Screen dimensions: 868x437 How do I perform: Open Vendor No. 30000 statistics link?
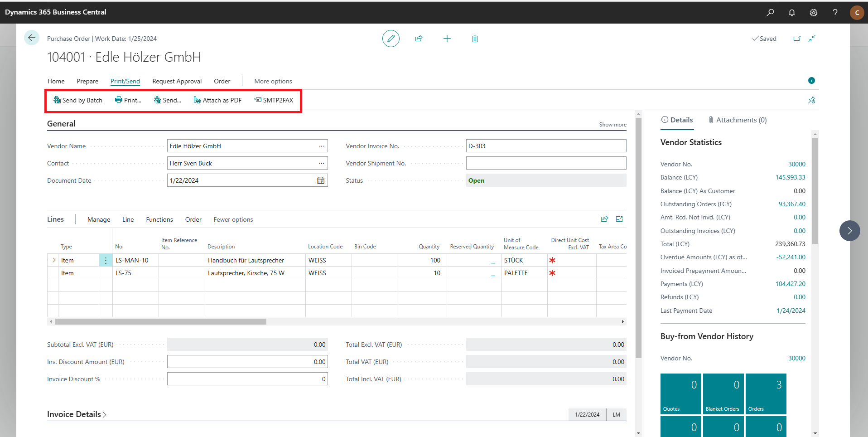pos(796,164)
